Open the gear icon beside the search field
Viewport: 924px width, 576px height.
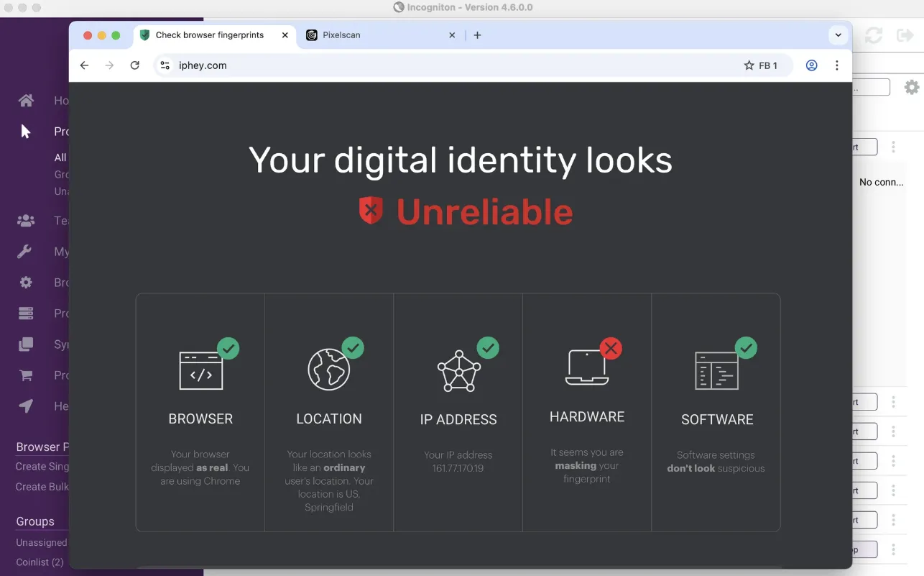click(x=912, y=86)
